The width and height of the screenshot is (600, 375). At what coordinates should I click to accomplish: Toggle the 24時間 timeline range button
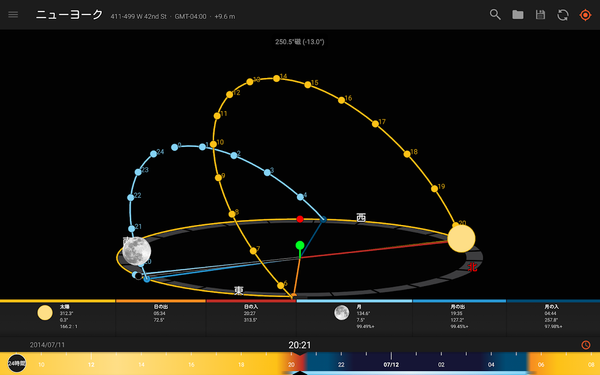[16, 364]
